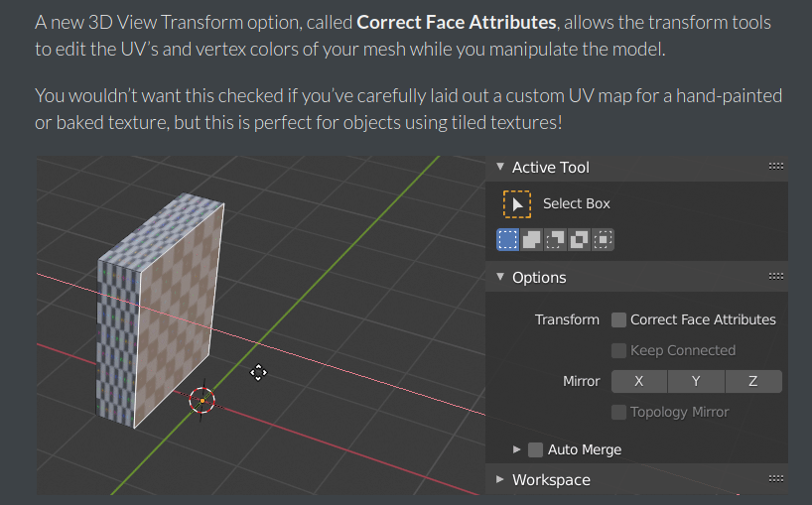This screenshot has width=812, height=505.
Task: Click the textured box mesh in viewport
Action: tap(161, 311)
